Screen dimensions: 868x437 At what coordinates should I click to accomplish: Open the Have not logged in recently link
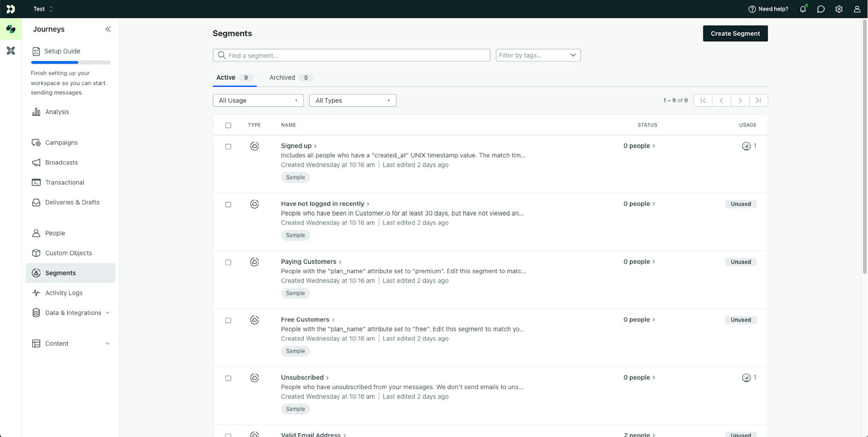point(325,204)
